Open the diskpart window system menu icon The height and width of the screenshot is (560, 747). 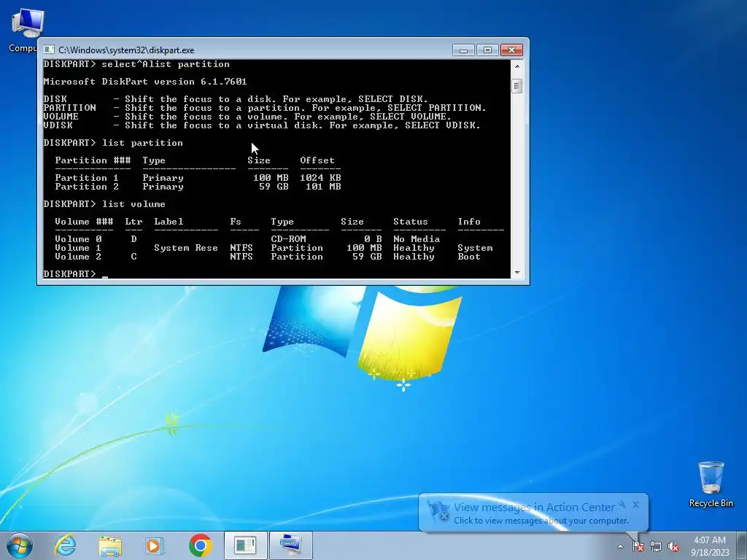[x=49, y=50]
